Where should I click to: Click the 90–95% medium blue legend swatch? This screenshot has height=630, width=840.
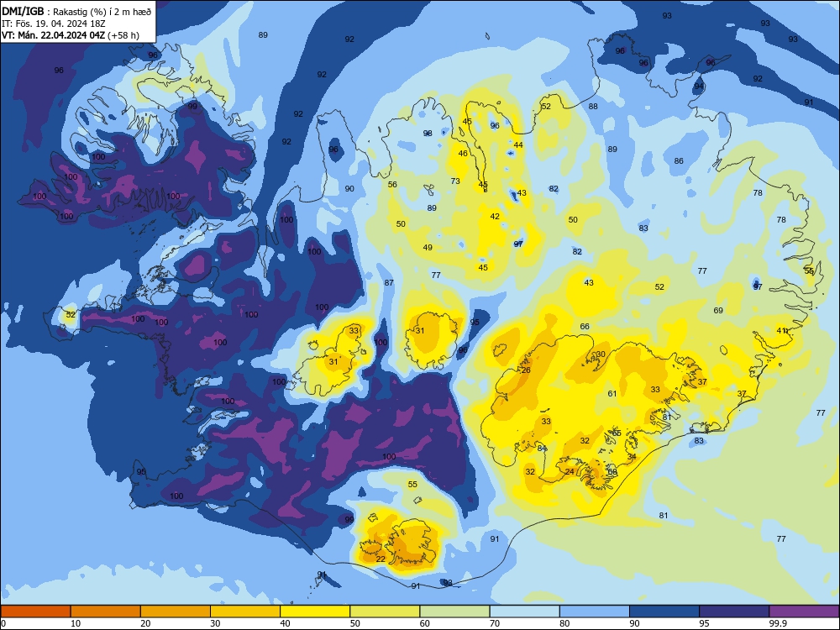[x=664, y=612]
